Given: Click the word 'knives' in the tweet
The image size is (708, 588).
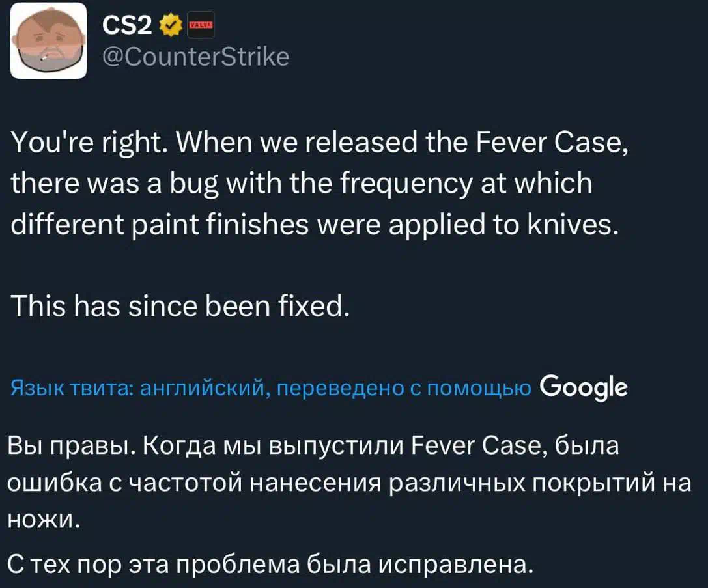Looking at the screenshot, I should (569, 224).
